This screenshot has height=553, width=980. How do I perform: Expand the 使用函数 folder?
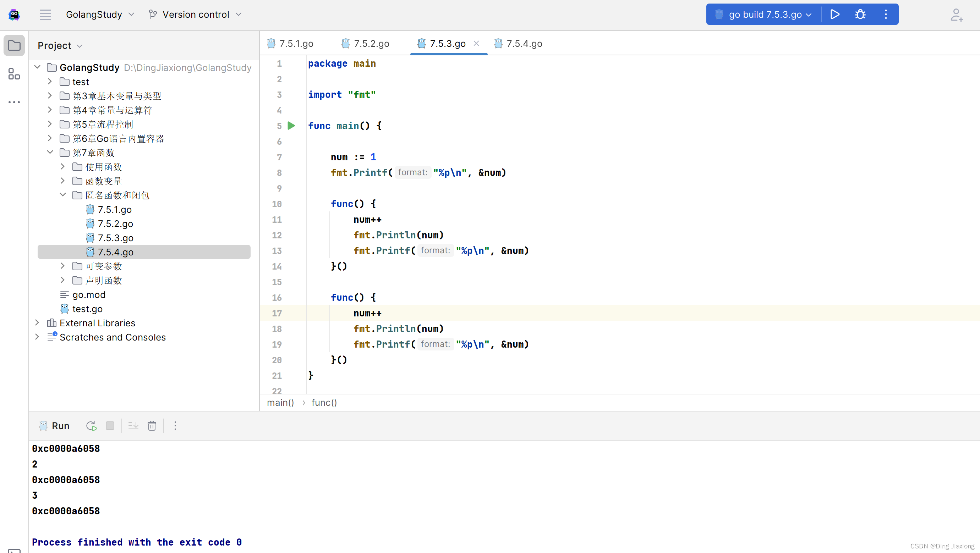tap(63, 166)
